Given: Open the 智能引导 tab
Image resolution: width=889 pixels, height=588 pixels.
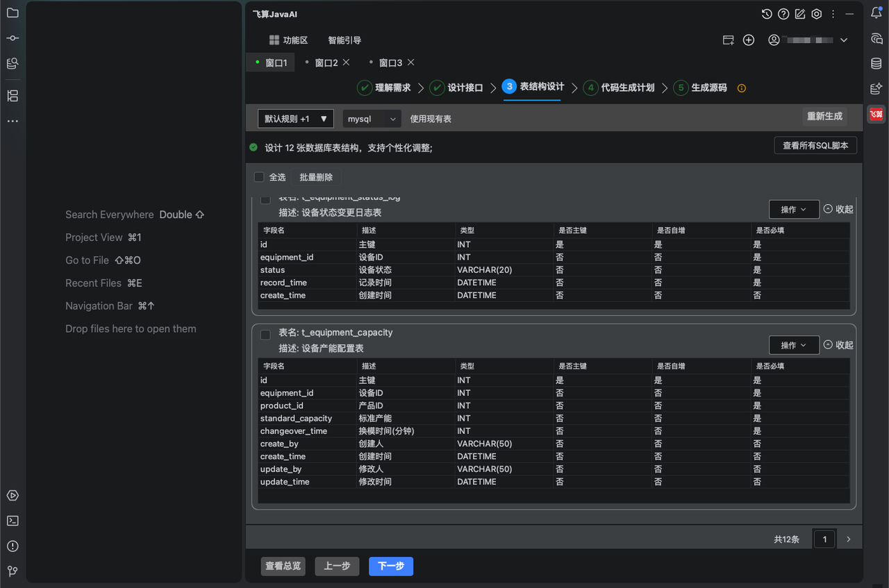Looking at the screenshot, I should pos(344,40).
